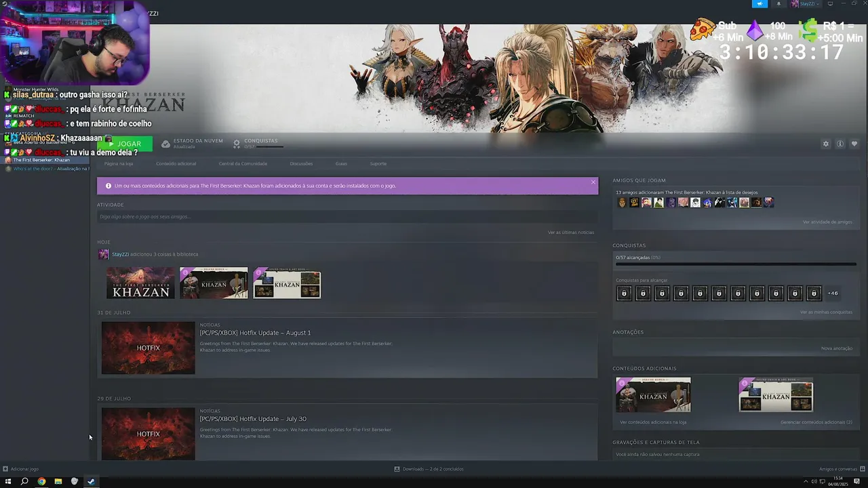Open Sound Track & Art Book DLC panel thumbnail

(x=776, y=394)
